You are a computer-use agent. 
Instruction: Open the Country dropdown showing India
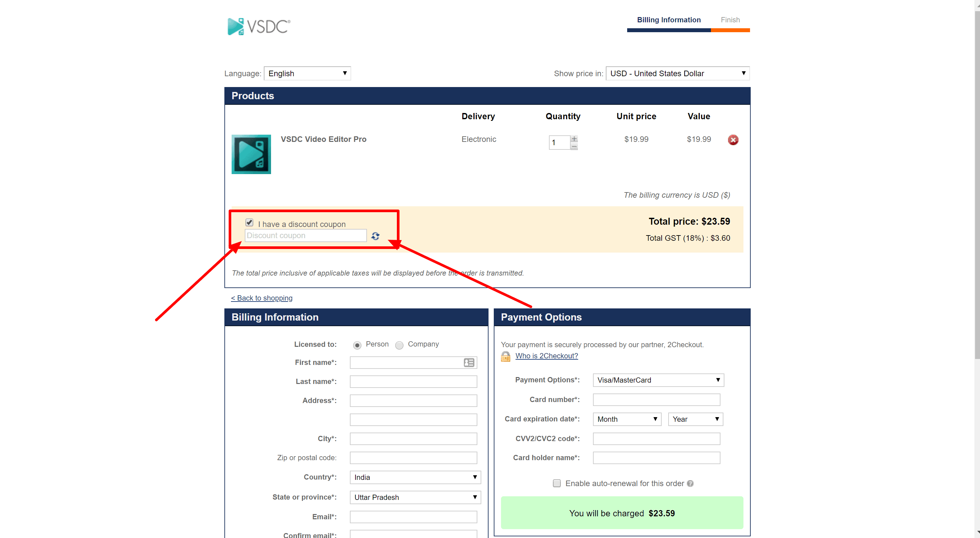[x=416, y=477]
